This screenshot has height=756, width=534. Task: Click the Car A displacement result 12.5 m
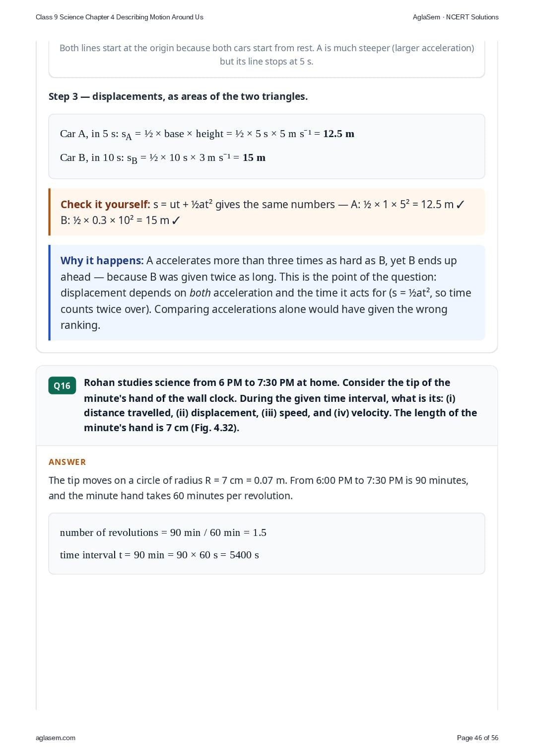(x=338, y=134)
